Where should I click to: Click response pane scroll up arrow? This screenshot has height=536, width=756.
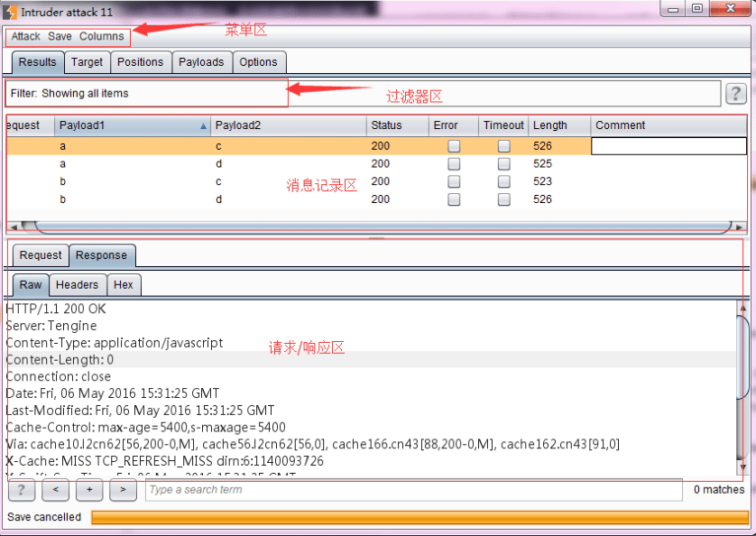tap(743, 308)
